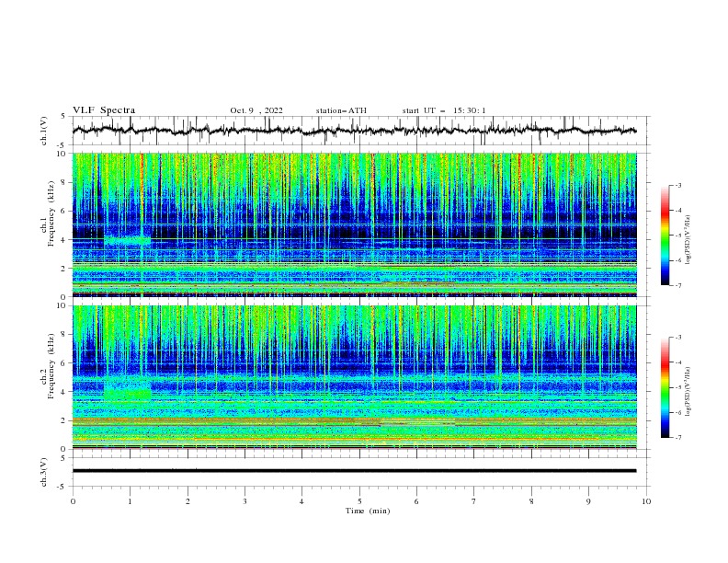Click time axis tick label "0"
Screen dimensions: 728x563
(x=73, y=501)
